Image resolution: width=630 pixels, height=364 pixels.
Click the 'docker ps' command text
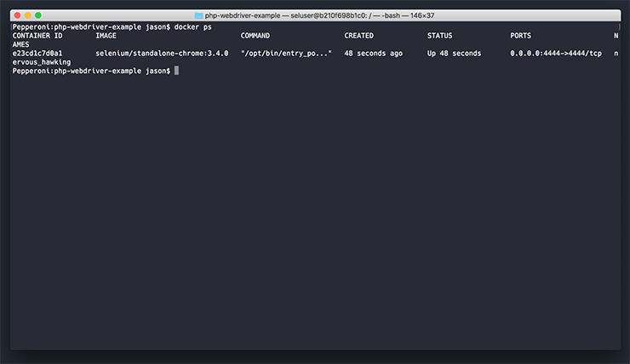click(x=193, y=27)
